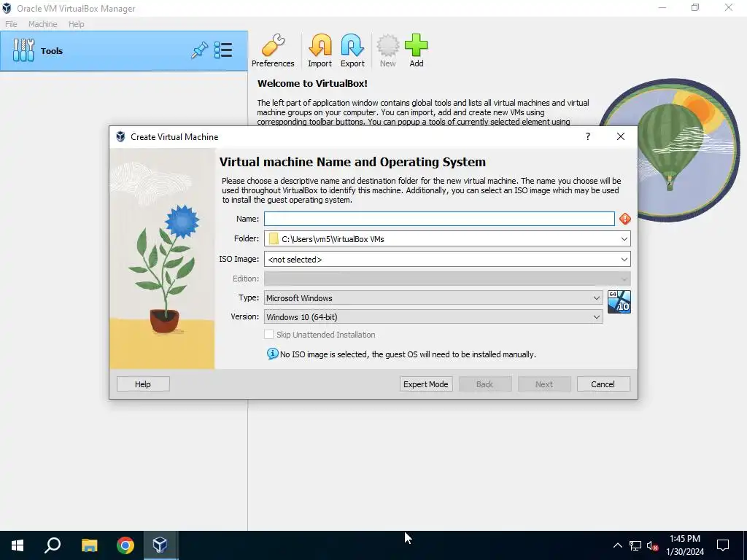The height and width of the screenshot is (560, 747).
Task: Click the "No ISO image is selected" message
Action: pyautogui.click(x=408, y=354)
